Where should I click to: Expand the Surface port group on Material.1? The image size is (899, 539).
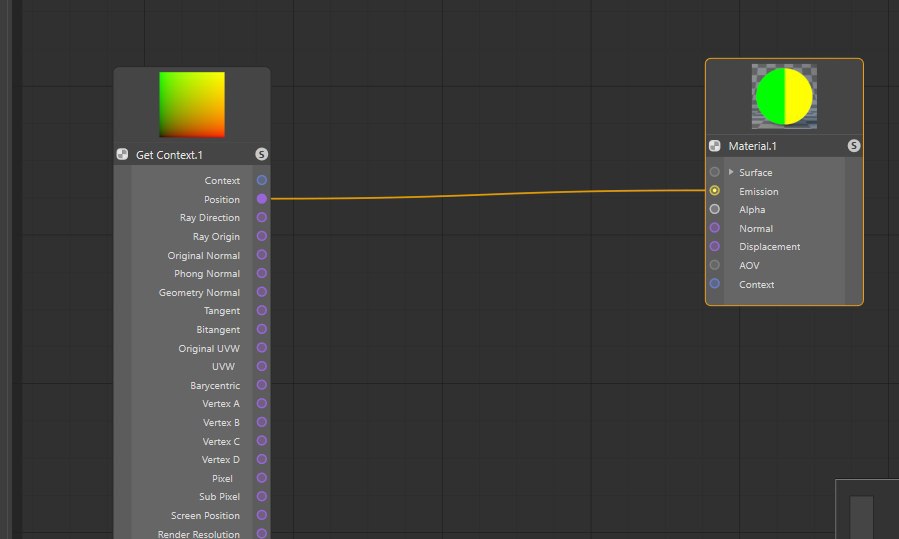731,172
